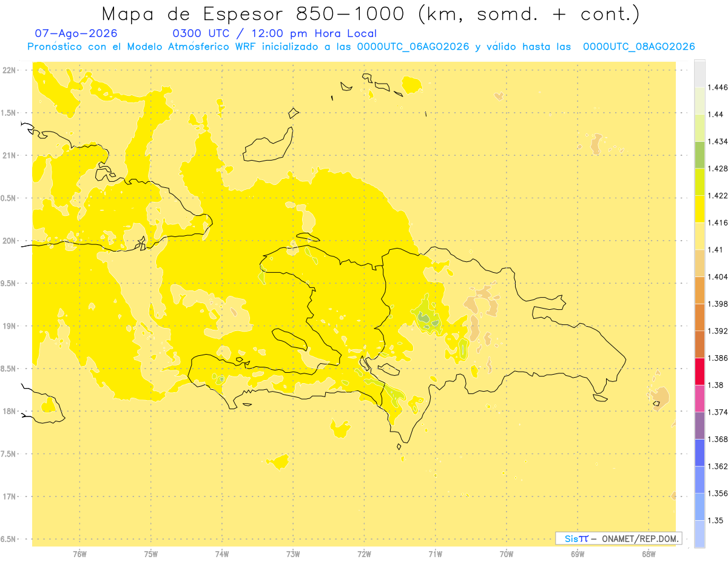Click the 6.5N latitude axis label
728x562 pixels.
tap(9, 540)
